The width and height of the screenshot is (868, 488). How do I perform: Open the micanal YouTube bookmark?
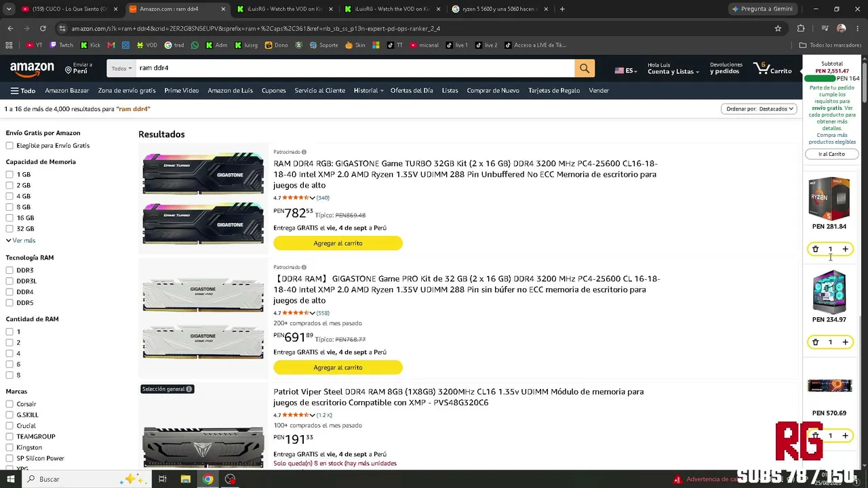(424, 45)
